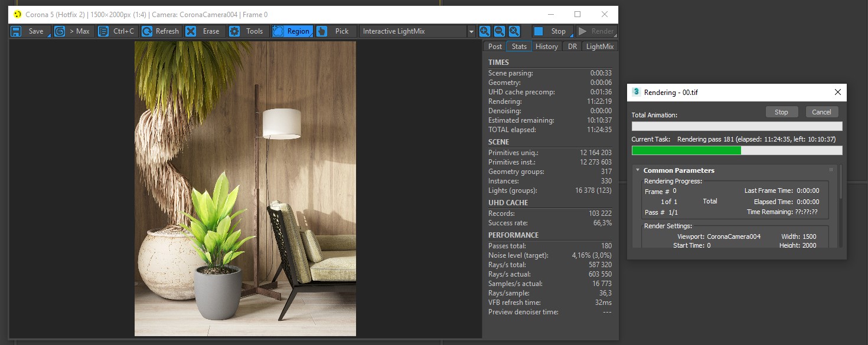Screen dimensions: 868x345
Task: Click the zoom out magnifier icon
Action: (500, 31)
